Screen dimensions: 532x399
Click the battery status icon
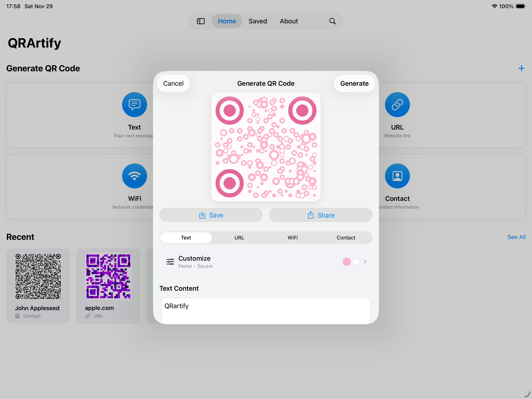click(521, 6)
